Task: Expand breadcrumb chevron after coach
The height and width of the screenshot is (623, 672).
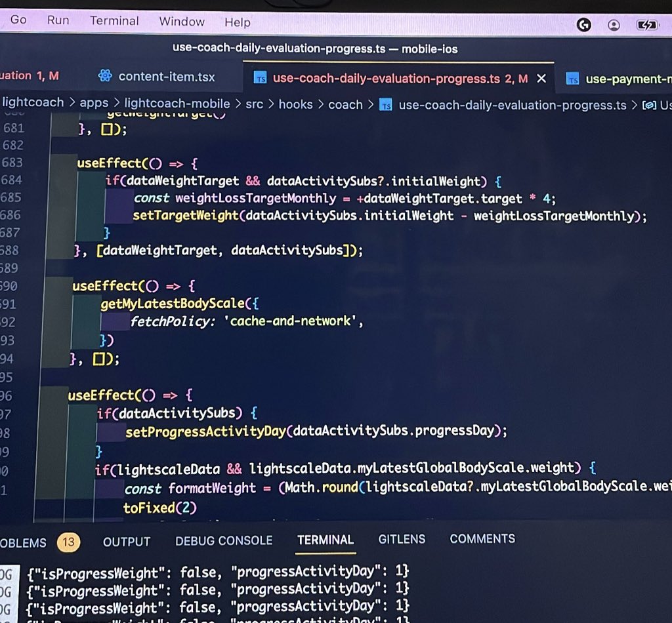Action: (371, 105)
